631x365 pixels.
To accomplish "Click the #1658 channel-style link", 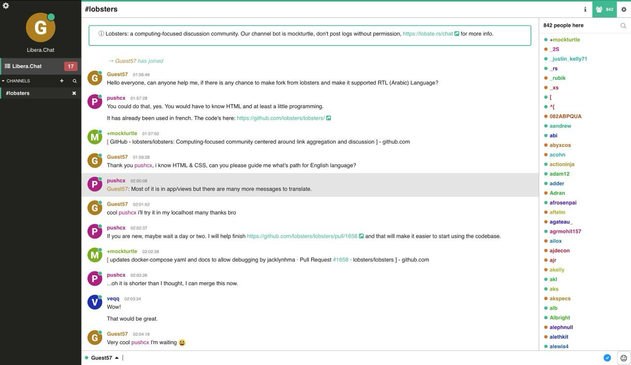I will [x=340, y=260].
